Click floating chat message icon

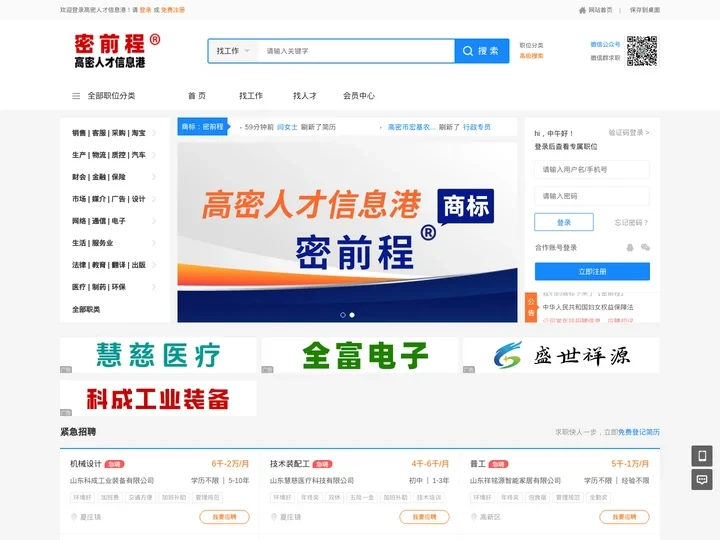[702, 480]
